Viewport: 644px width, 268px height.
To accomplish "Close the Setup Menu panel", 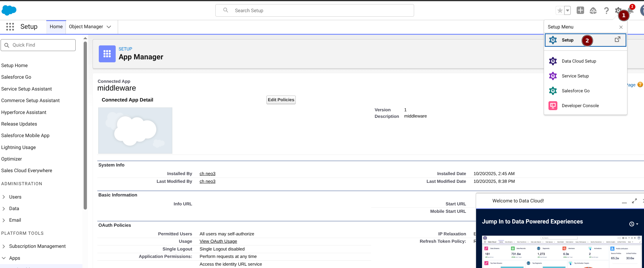I will pyautogui.click(x=621, y=27).
